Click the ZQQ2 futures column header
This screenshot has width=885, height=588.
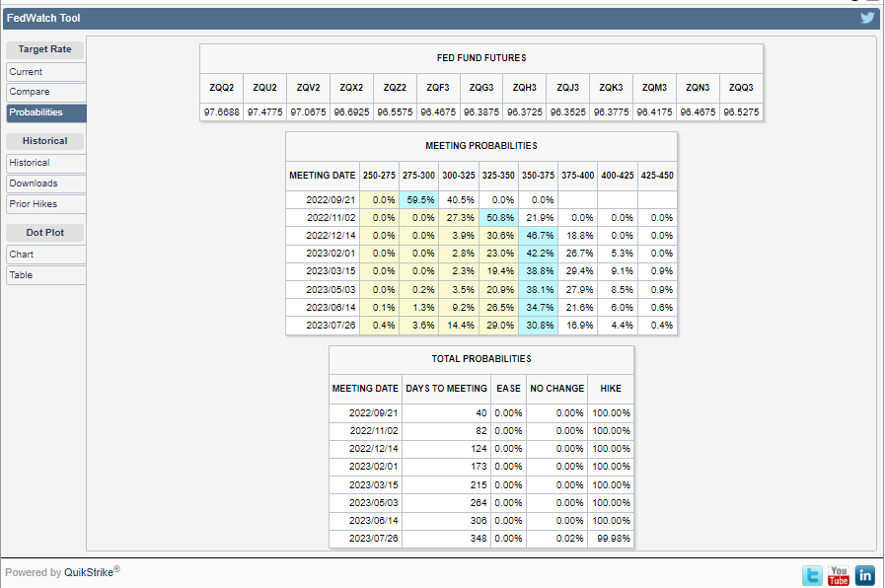point(221,88)
